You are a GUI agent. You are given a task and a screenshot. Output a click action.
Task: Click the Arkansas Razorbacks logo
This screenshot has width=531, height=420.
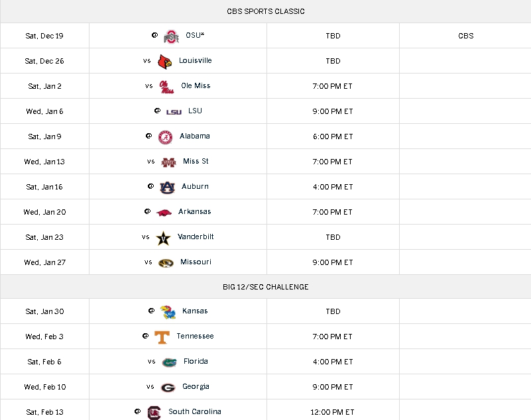(x=164, y=213)
